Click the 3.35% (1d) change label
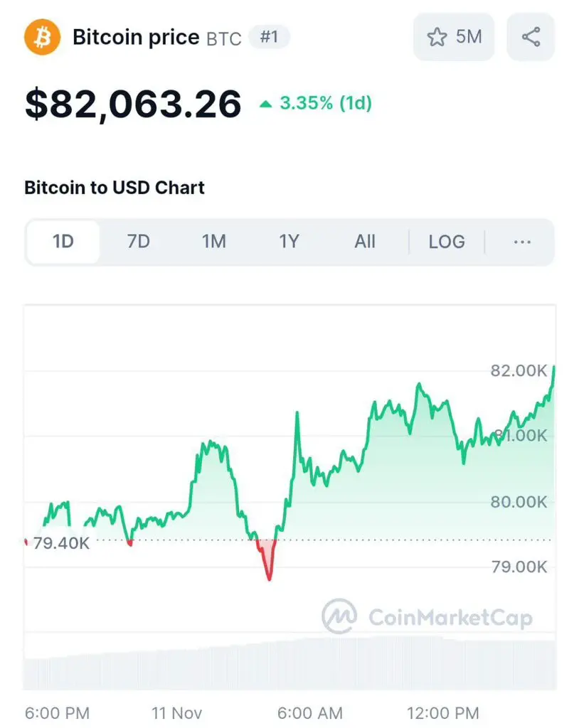Screen dimensions: 579x728 pyautogui.click(x=326, y=103)
